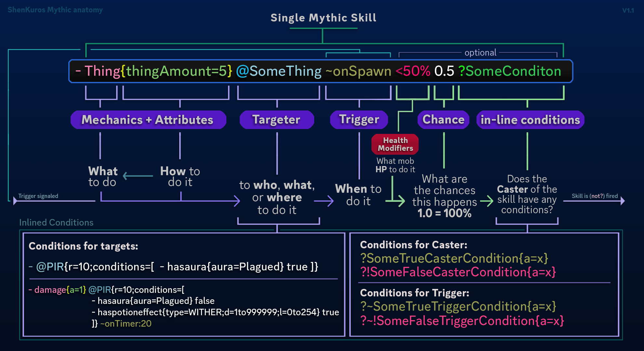Click hasaura{aura=Plagued} false line
The height and width of the screenshot is (351, 644).
point(153,301)
